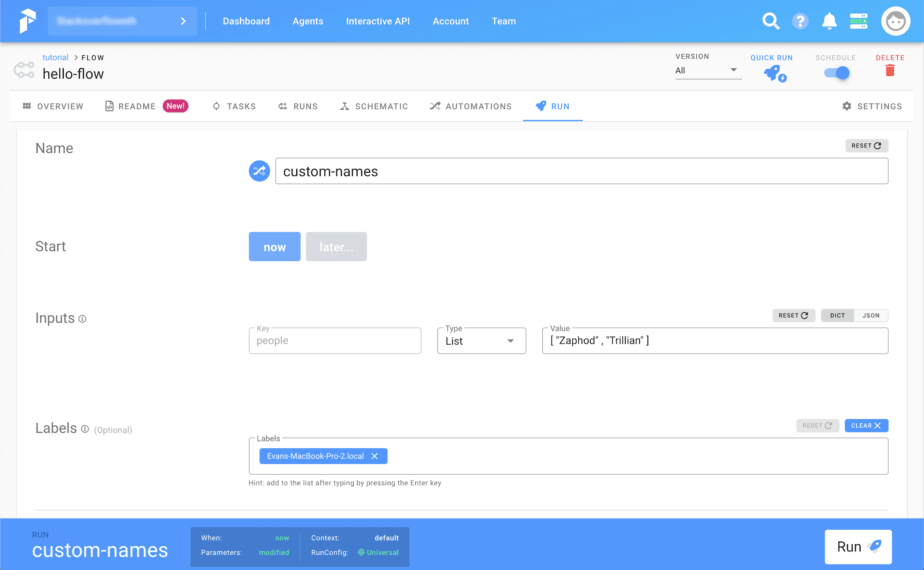
Task: Select the later... start option
Action: pyautogui.click(x=336, y=247)
